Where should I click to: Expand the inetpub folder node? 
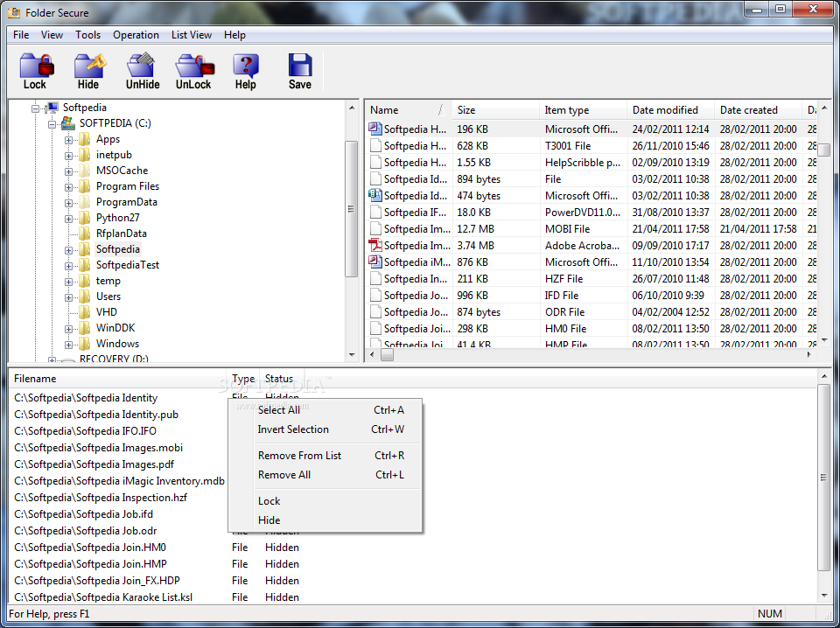[x=68, y=156]
